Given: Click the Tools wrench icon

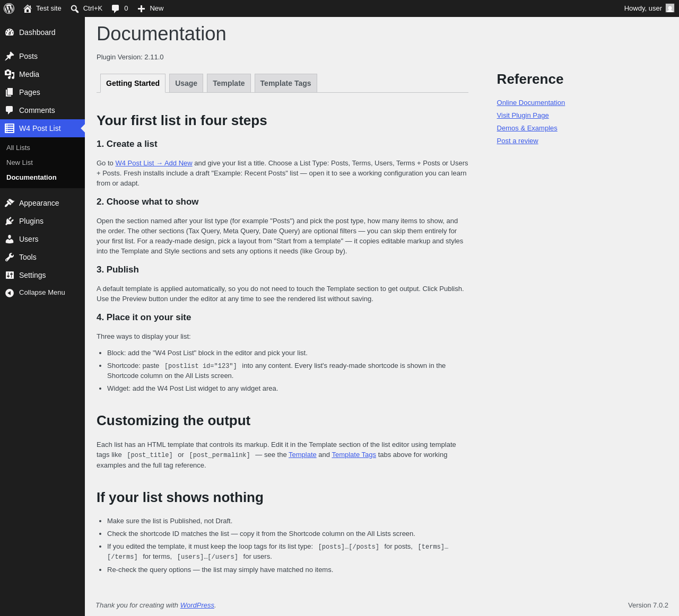Looking at the screenshot, I should [10, 257].
